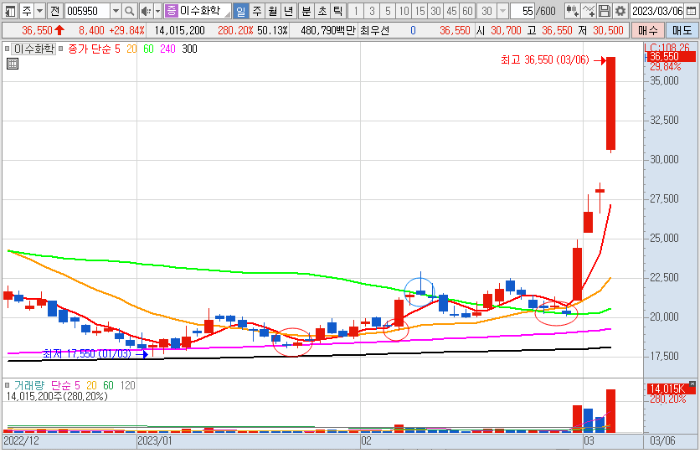The height and width of the screenshot is (450, 700).
Task: Expand the 주 type dropdown arrow
Action: 40,10
